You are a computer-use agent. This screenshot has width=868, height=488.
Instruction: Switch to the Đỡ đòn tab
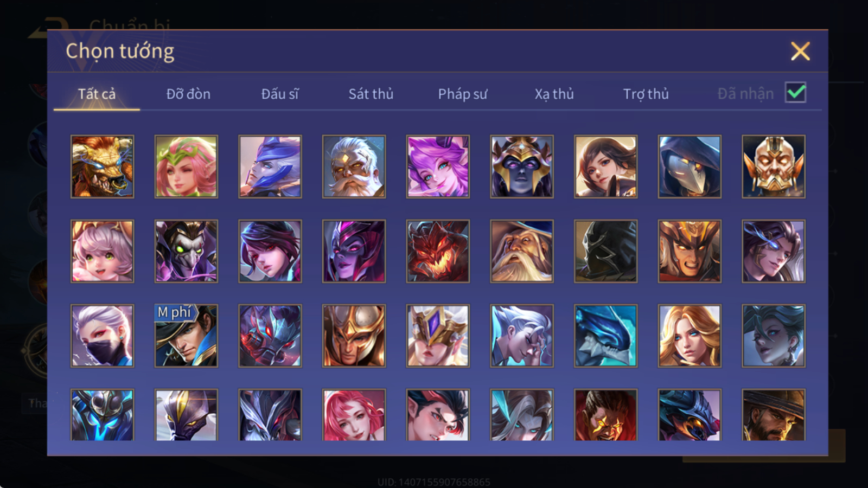point(188,94)
